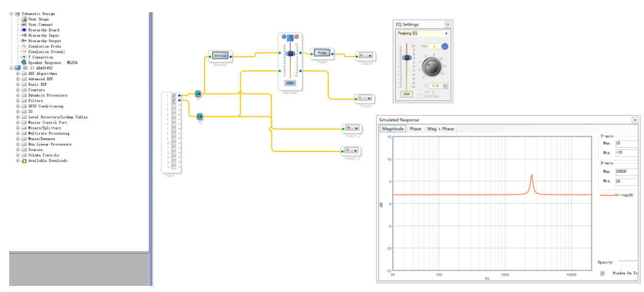Toggle input channel 2 checkbox
The width and height of the screenshot is (644, 292).
click(174, 106)
